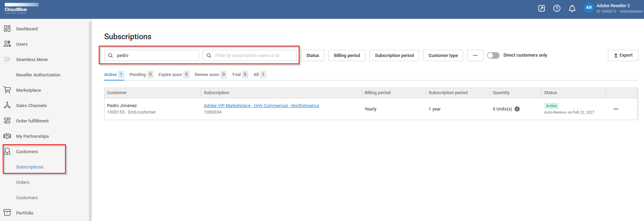Screen dimensions: 644x221
Task: Open Adobe VIP Marketplace subscription link
Action: click(261, 106)
